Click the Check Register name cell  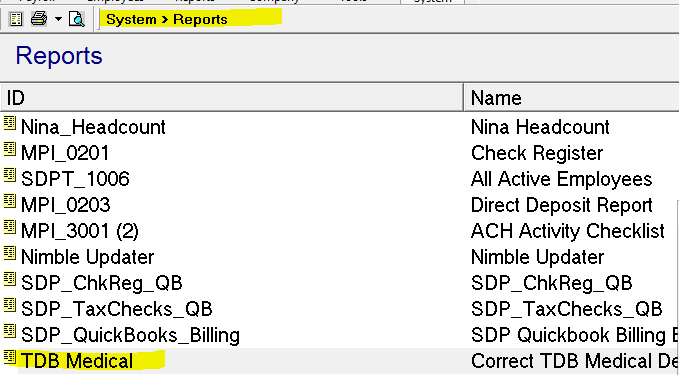(x=537, y=153)
